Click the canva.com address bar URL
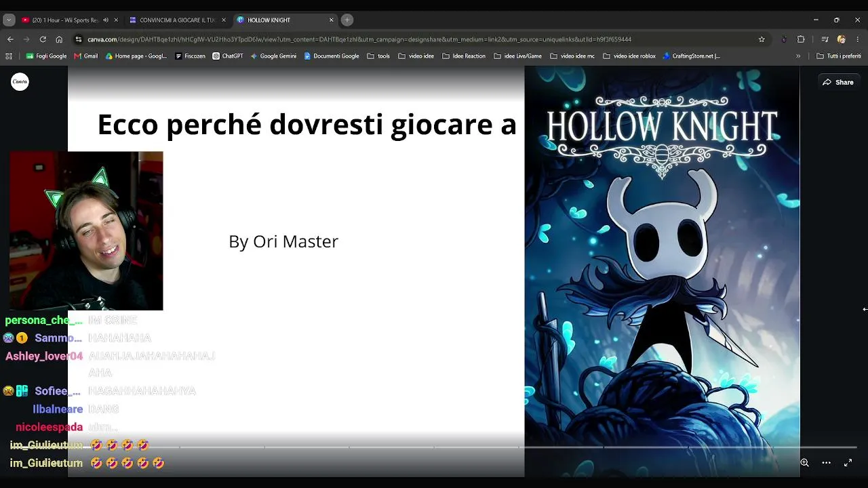868x488 pixels. [x=359, y=39]
